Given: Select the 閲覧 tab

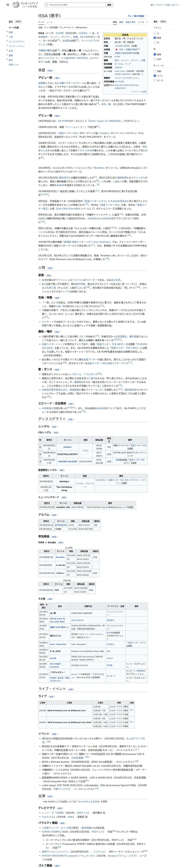Looking at the screenshot, I should (x=115, y=22).
